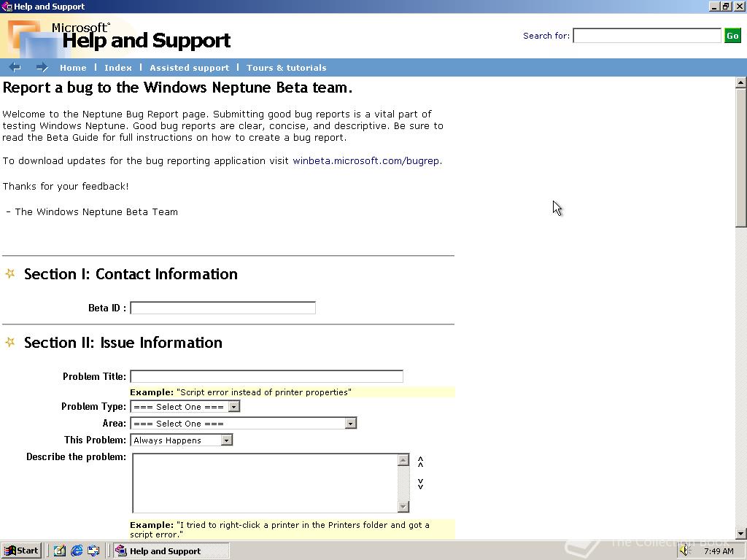747x560 pixels.
Task: Click text area scrollbar down arrow
Action: (403, 506)
